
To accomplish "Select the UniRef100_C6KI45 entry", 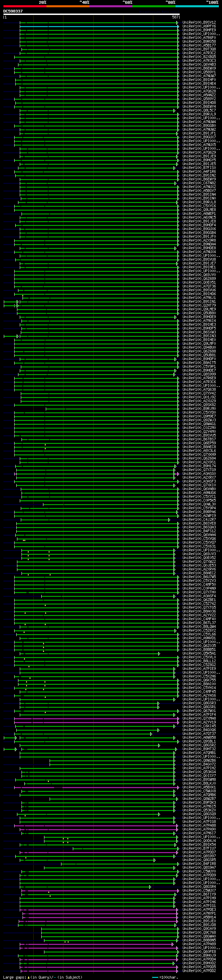I will pos(199,726).
